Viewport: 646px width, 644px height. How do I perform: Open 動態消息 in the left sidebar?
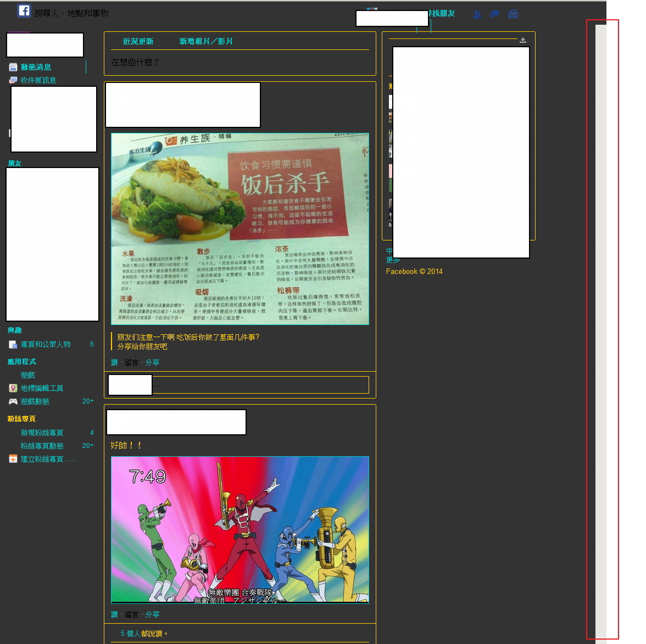pos(36,67)
